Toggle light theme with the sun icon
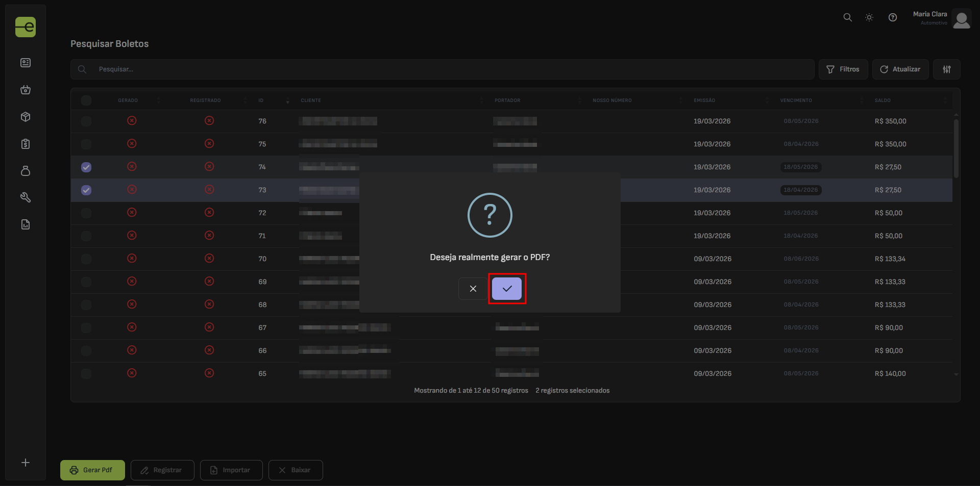Image resolution: width=980 pixels, height=486 pixels. [x=869, y=17]
